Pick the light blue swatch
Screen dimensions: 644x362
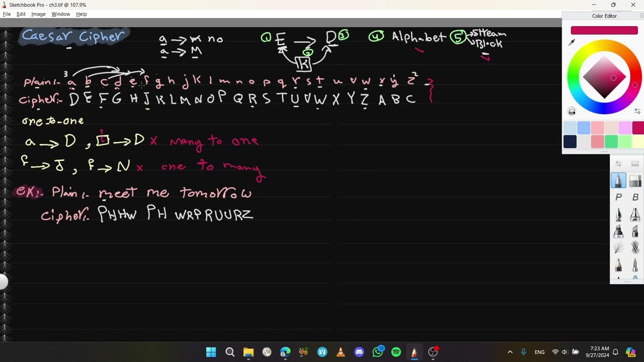[x=570, y=128]
